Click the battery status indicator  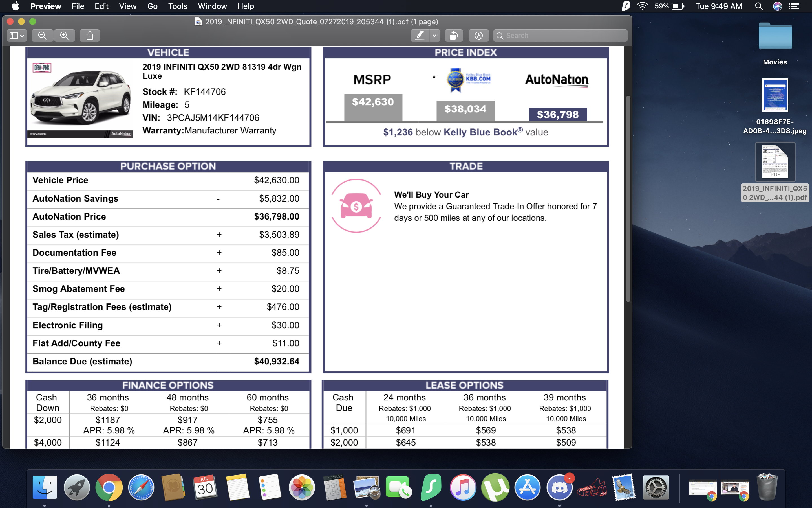coord(669,6)
